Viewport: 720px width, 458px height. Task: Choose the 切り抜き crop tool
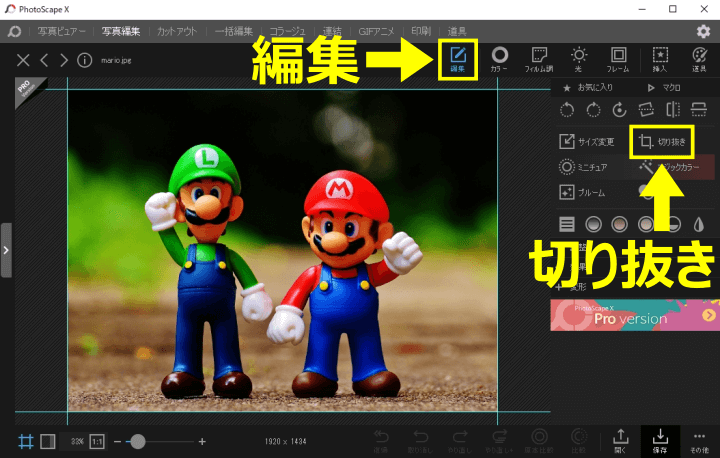click(x=662, y=141)
